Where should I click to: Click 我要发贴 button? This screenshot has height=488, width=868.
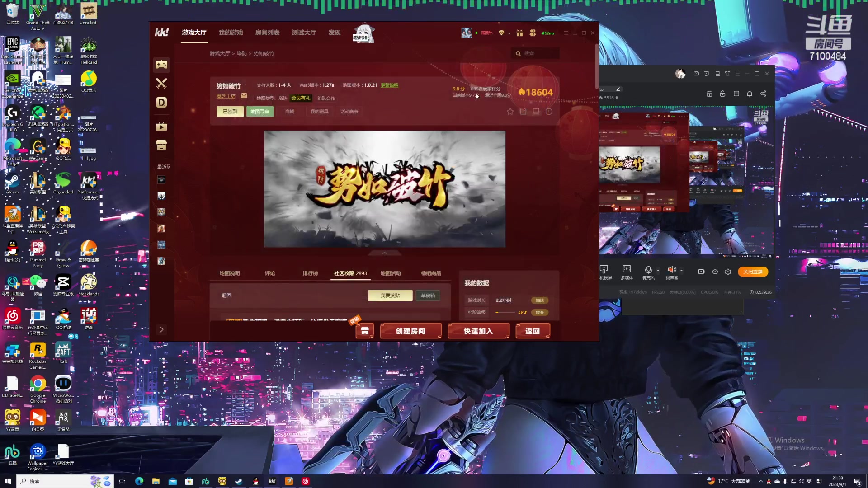click(390, 296)
